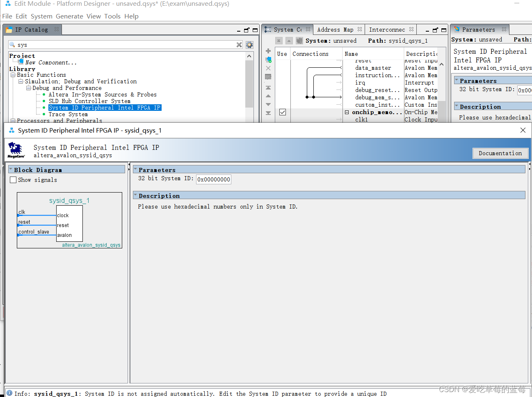Move selected component to top

tap(268, 87)
